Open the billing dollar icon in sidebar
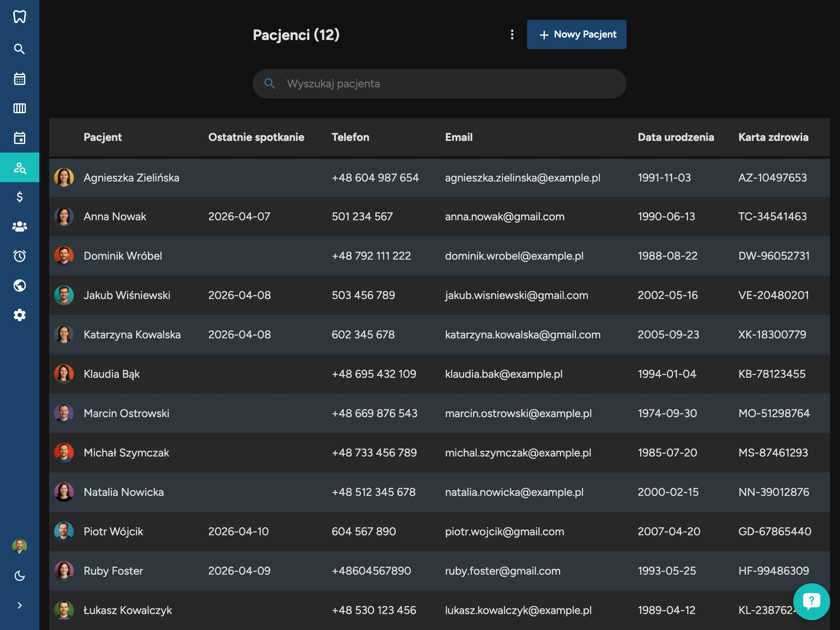Viewport: 840px width, 630px height. pyautogui.click(x=19, y=197)
